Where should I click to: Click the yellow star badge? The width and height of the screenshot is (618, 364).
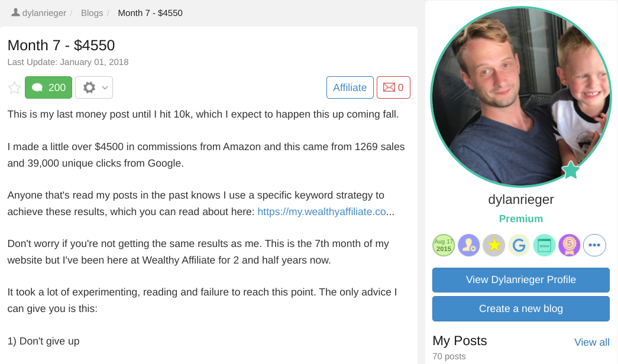[x=494, y=245]
